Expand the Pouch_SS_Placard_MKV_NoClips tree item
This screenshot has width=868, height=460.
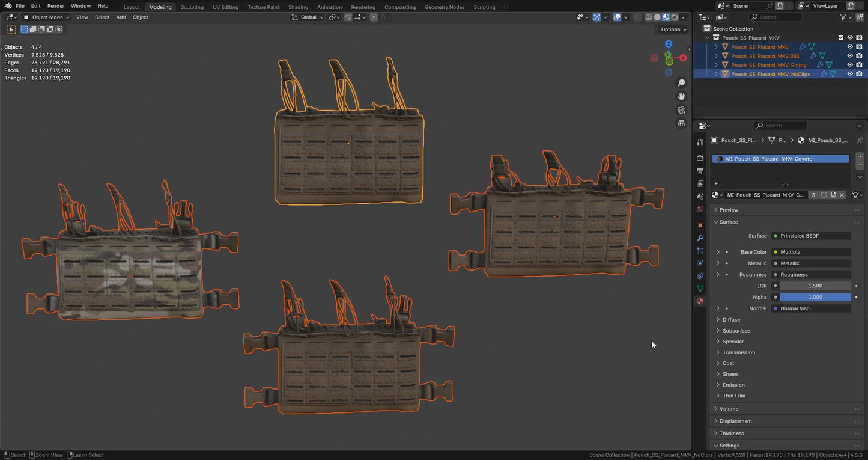[716, 74]
